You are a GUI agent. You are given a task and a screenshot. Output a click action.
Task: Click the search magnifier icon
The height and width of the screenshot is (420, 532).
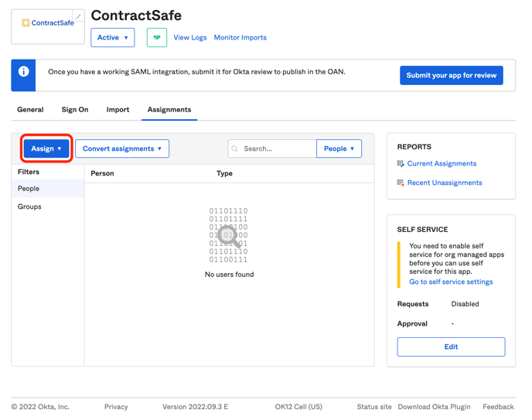coord(235,149)
